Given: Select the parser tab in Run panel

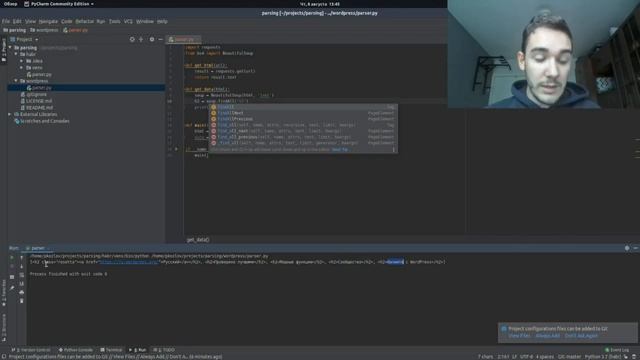Looking at the screenshot, I should click(38, 248).
